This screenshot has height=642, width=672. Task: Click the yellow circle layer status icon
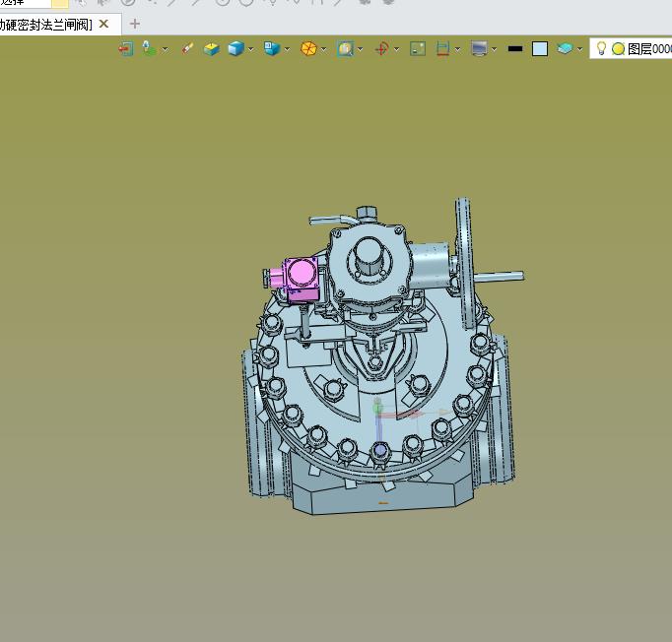pyautogui.click(x=618, y=49)
